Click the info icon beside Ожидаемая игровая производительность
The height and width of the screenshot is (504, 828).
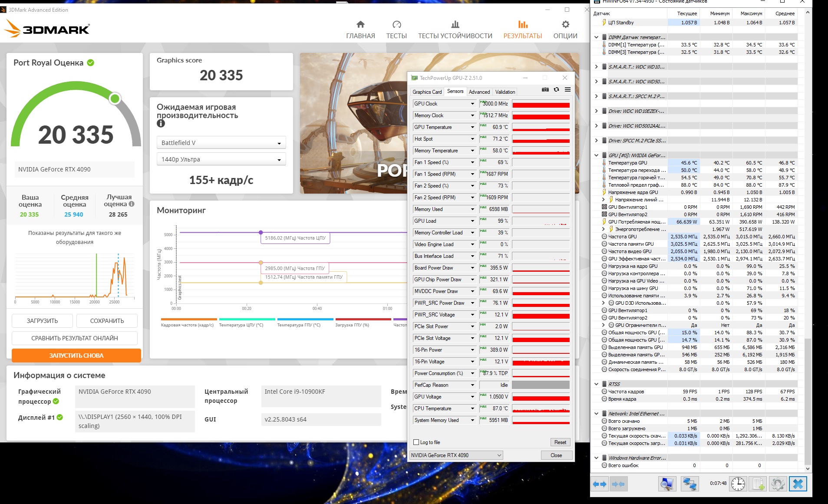point(161,123)
